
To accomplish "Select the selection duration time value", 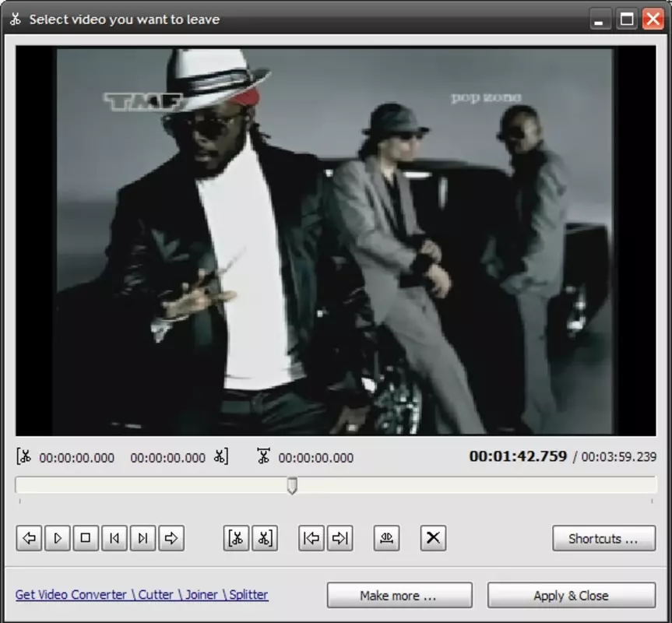I will [316, 458].
